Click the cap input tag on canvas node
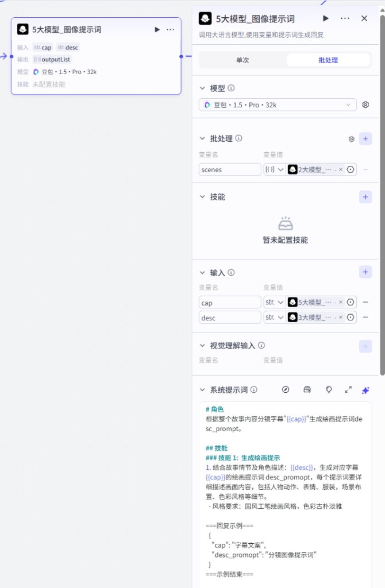Screen dimensions: 385x588 pyautogui.click(x=43, y=47)
